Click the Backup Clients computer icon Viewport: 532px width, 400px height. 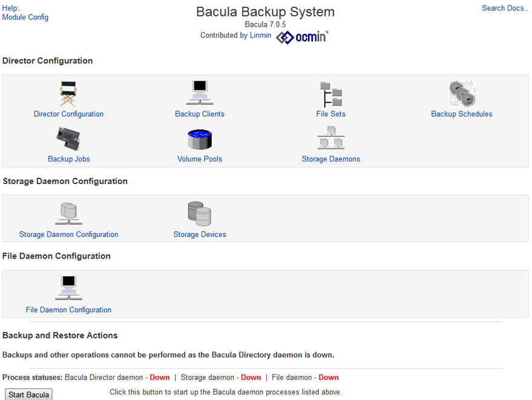coord(200,93)
